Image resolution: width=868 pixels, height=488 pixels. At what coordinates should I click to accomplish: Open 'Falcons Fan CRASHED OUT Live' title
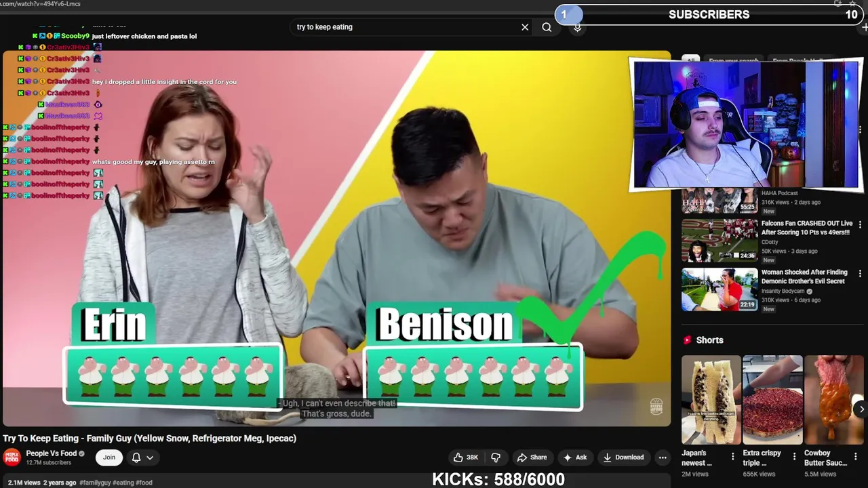[x=806, y=228]
